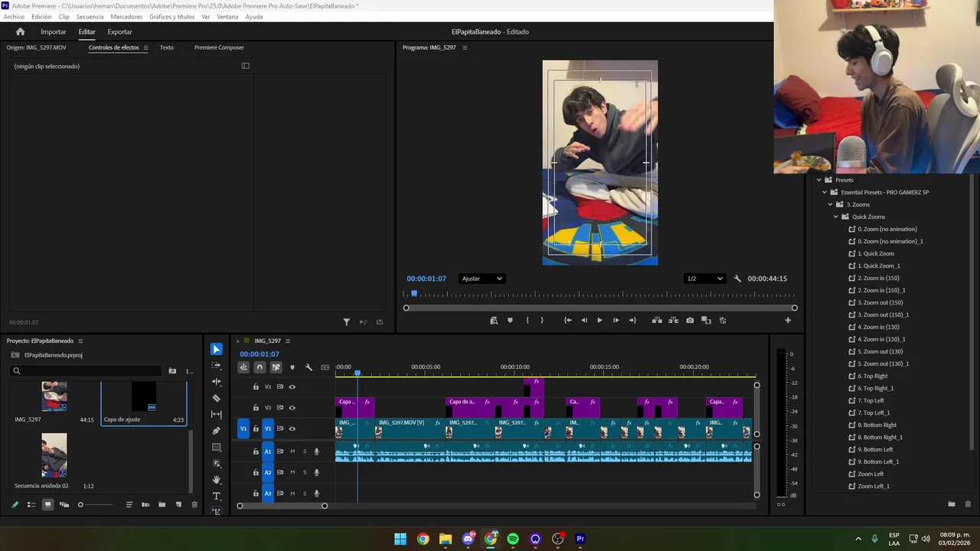Image resolution: width=980 pixels, height=551 pixels.
Task: Select the Hand tool
Action: pyautogui.click(x=217, y=480)
